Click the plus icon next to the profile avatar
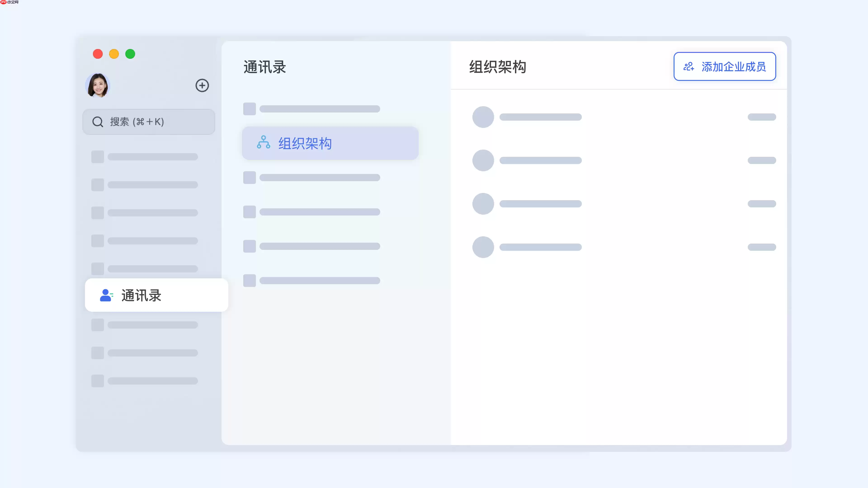The image size is (868, 488). (202, 86)
